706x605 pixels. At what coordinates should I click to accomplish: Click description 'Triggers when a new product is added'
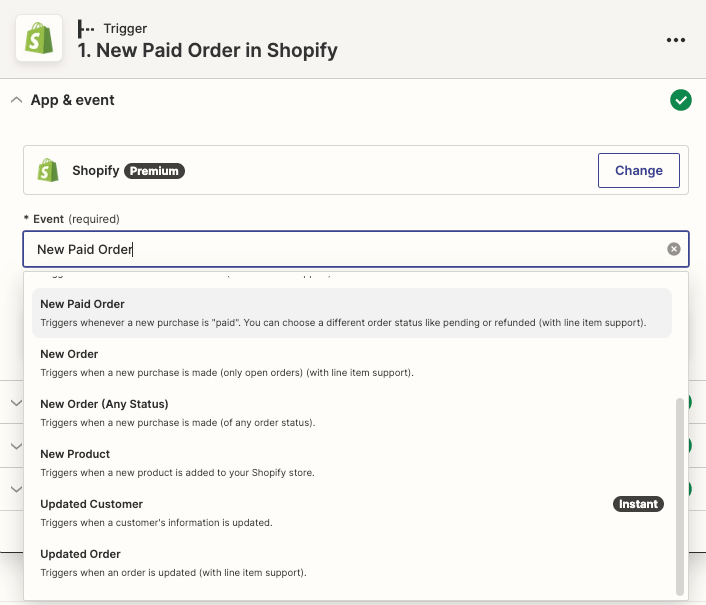177,473
